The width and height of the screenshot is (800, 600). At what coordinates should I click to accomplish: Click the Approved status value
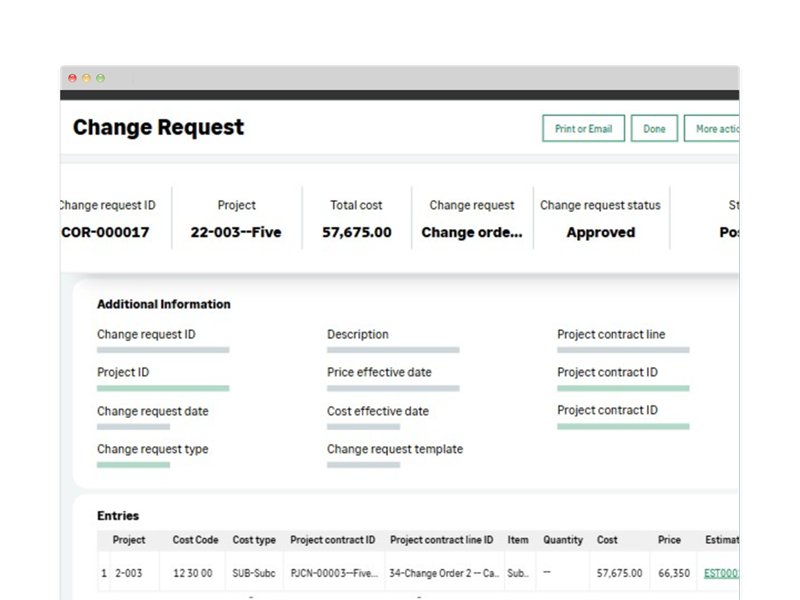coord(601,232)
